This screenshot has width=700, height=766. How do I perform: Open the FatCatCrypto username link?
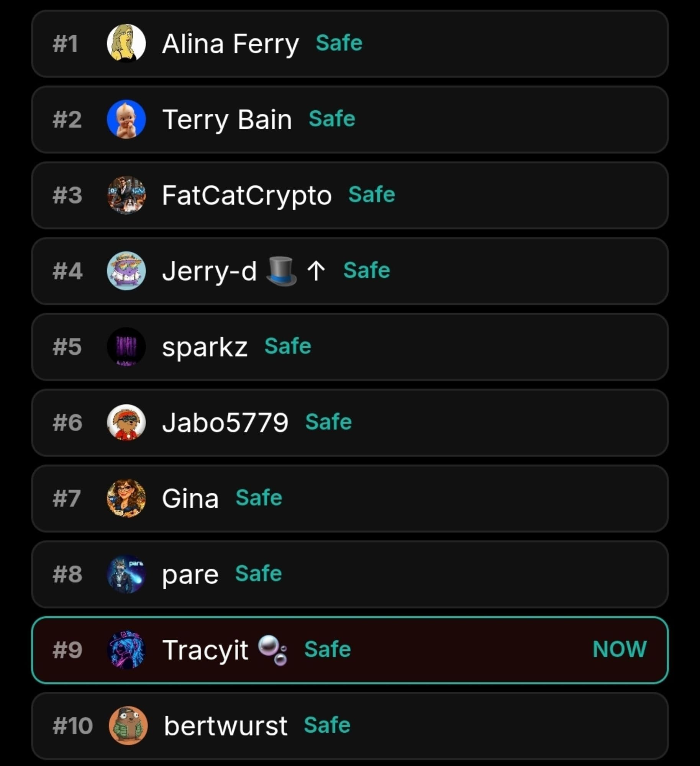[x=247, y=195]
